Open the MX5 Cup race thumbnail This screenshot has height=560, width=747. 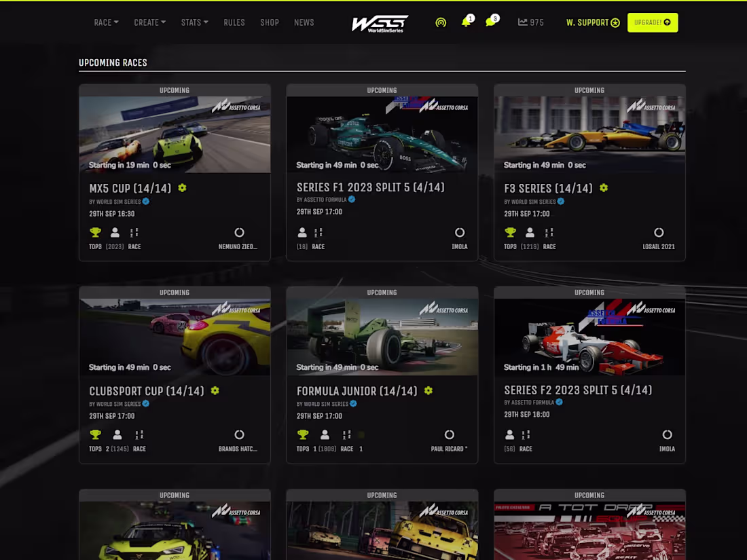(175, 134)
